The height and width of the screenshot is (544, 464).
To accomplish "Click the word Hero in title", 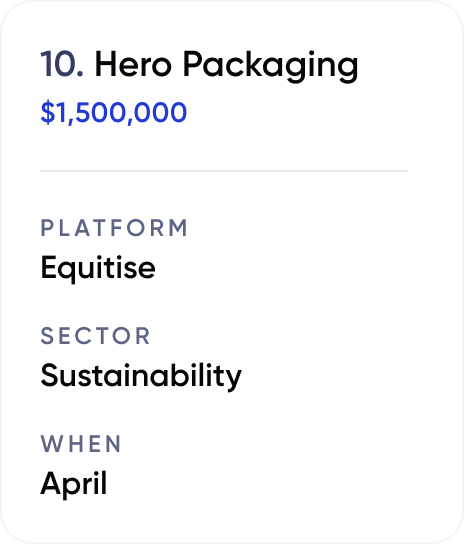I will pyautogui.click(x=133, y=64).
